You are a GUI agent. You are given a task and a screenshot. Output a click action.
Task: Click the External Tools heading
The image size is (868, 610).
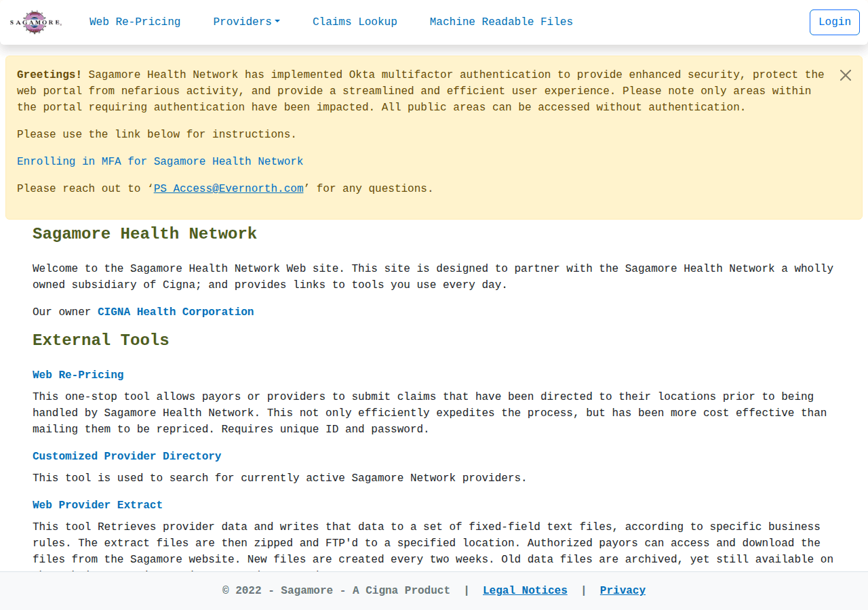pos(101,340)
